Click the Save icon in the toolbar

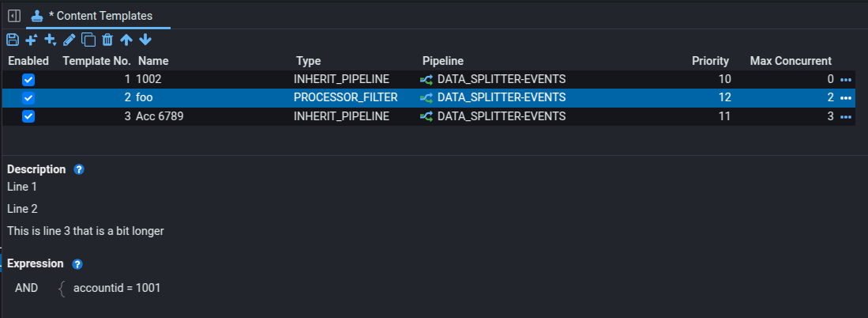point(13,40)
